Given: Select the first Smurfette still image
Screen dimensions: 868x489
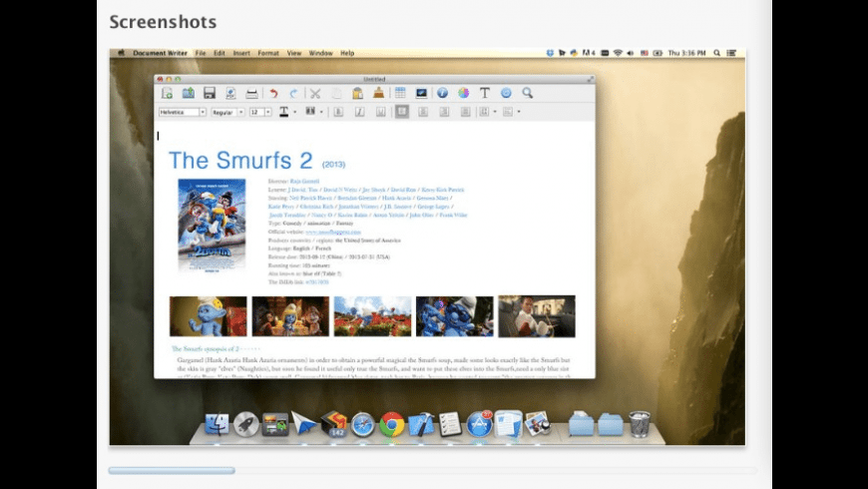Looking at the screenshot, I should click(x=209, y=316).
